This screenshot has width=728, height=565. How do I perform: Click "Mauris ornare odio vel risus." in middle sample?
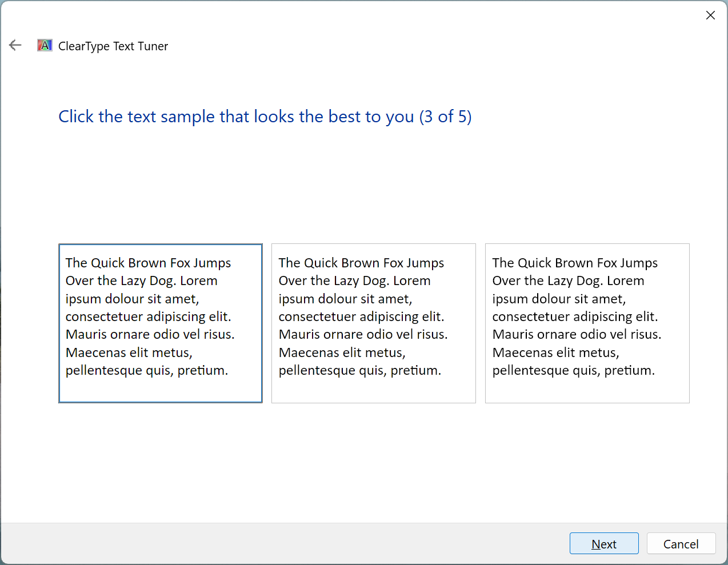[363, 334]
